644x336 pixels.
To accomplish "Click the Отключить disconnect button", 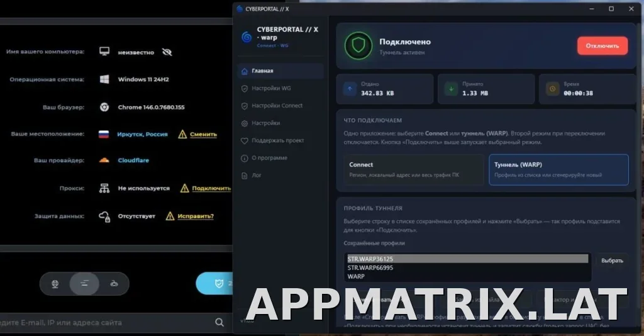I will tap(602, 46).
